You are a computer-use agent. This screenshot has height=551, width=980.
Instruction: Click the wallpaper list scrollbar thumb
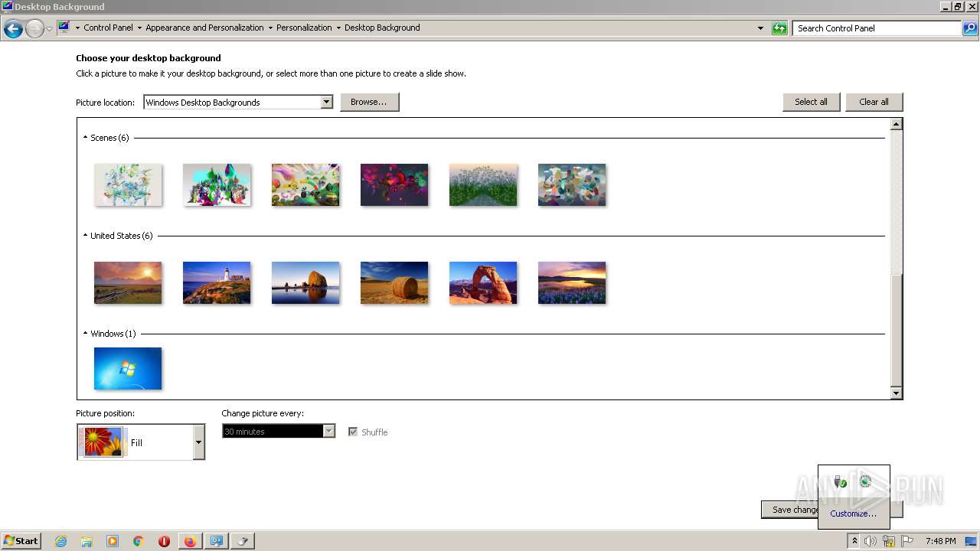tap(897, 329)
